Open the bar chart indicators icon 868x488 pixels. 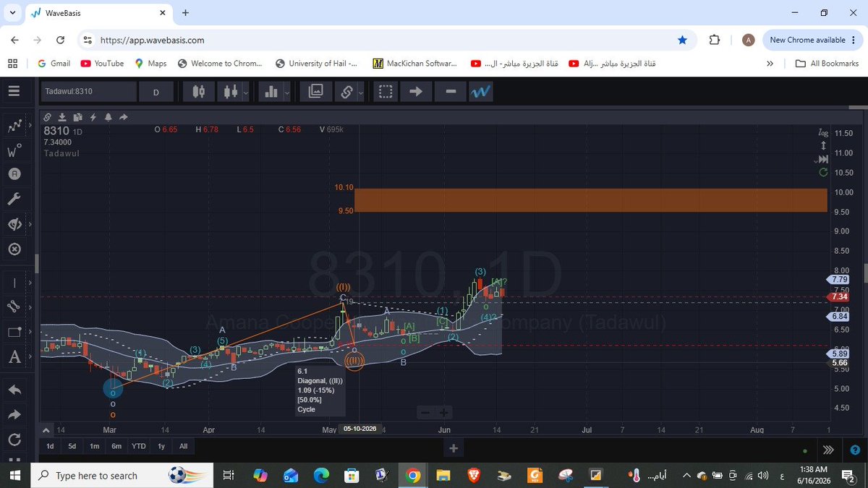272,92
